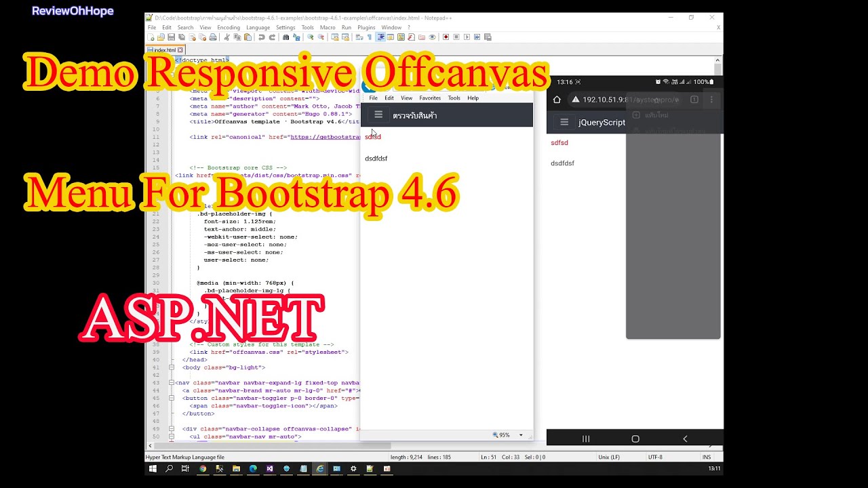Click the Start Recording macro icon
This screenshot has height=488, width=868.
446,37
